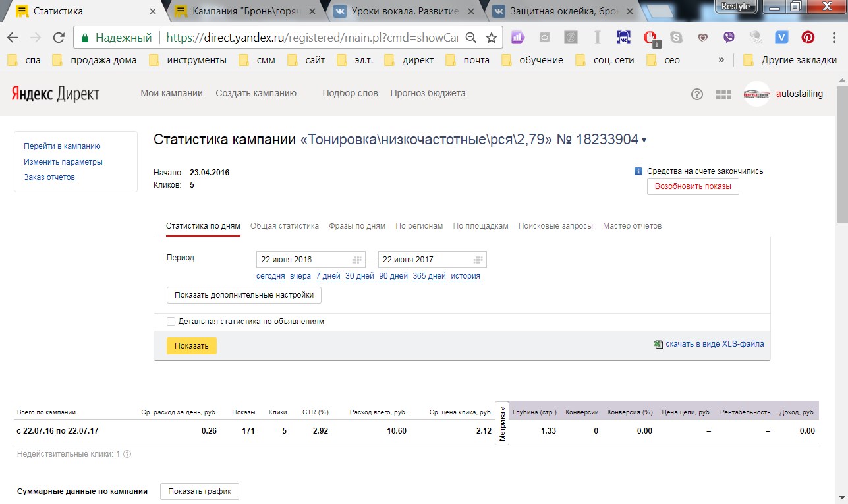This screenshot has height=504, width=848.
Task: Open calendar icon for start date field
Action: click(x=357, y=260)
